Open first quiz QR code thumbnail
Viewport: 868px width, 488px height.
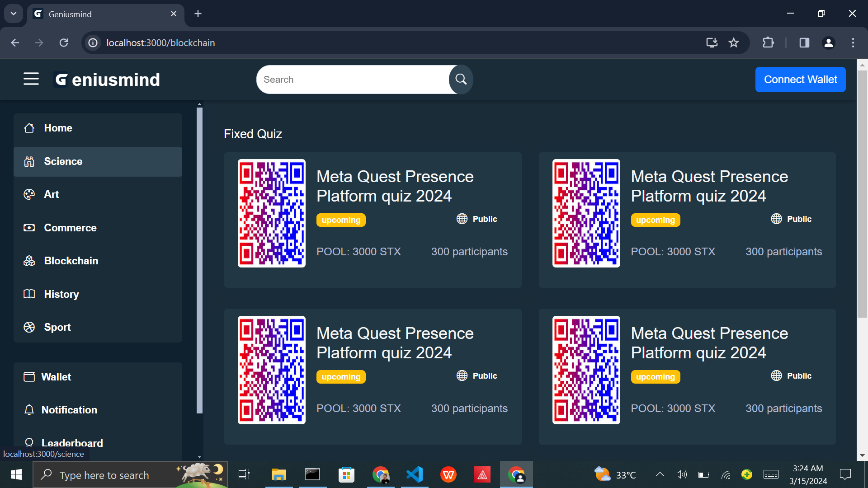click(x=272, y=213)
